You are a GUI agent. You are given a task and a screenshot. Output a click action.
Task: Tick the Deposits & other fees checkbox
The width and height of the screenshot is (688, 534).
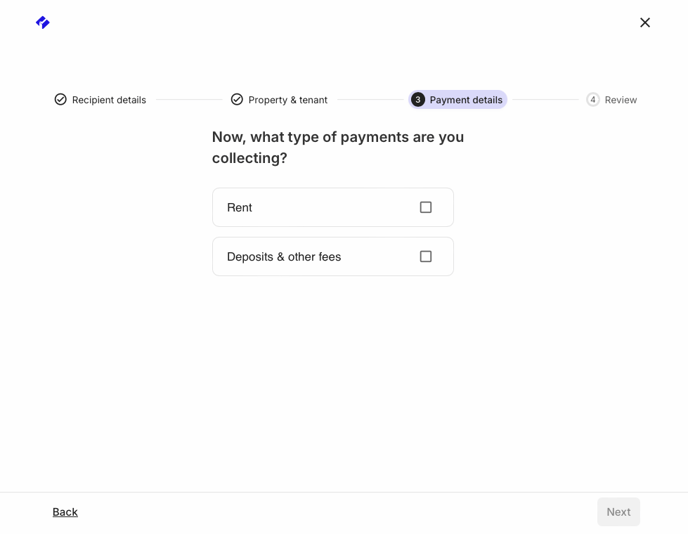pyautogui.click(x=426, y=256)
